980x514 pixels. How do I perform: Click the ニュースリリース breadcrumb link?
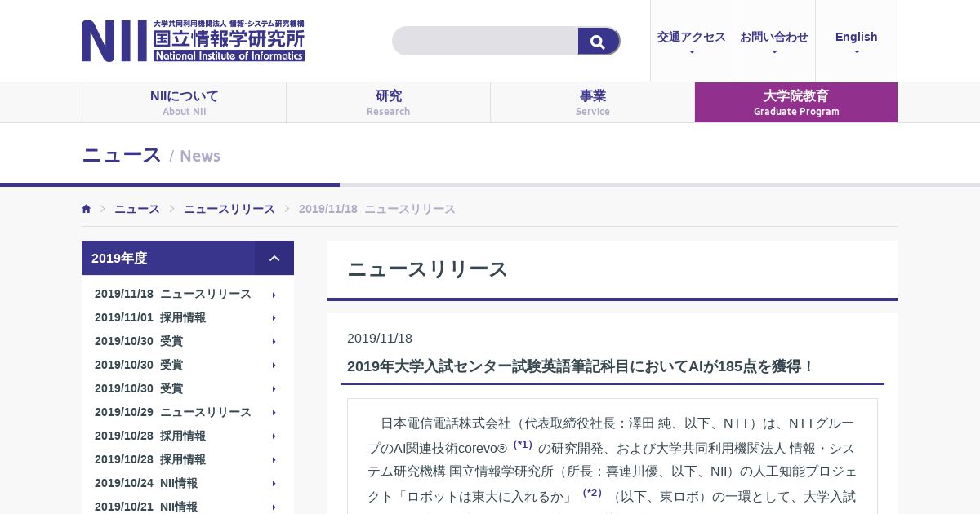pos(229,209)
